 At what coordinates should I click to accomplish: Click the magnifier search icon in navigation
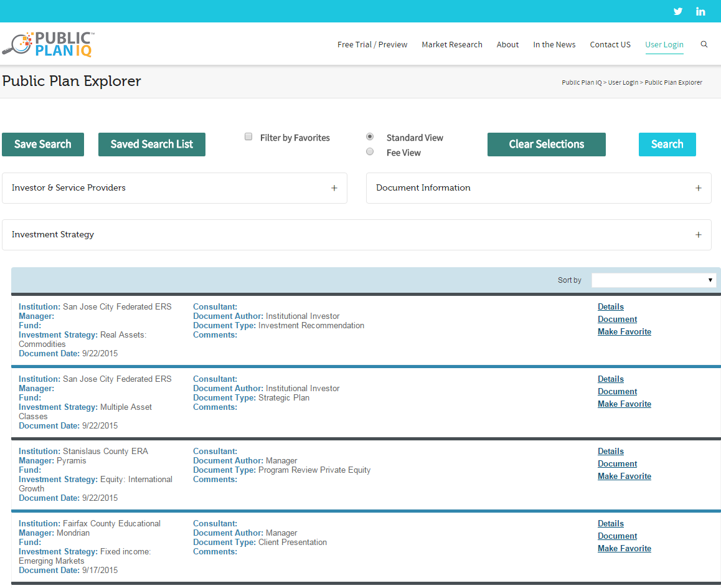click(704, 45)
